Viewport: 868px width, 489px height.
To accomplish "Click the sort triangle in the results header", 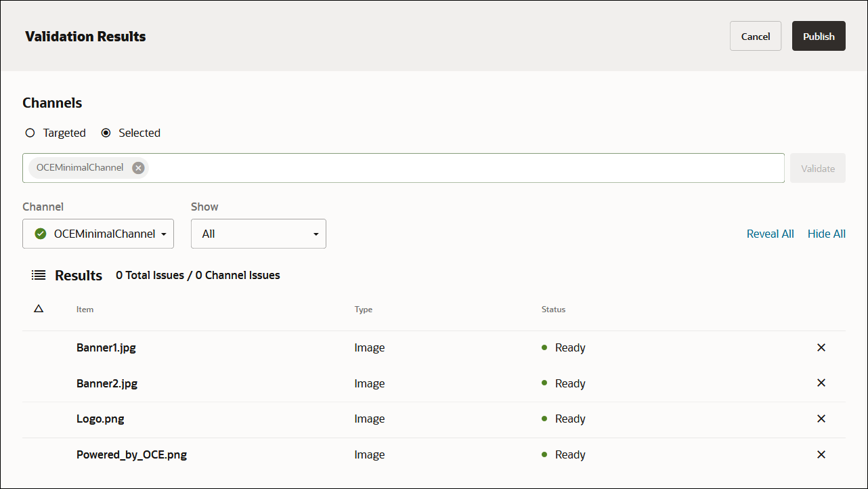I will click(x=39, y=308).
